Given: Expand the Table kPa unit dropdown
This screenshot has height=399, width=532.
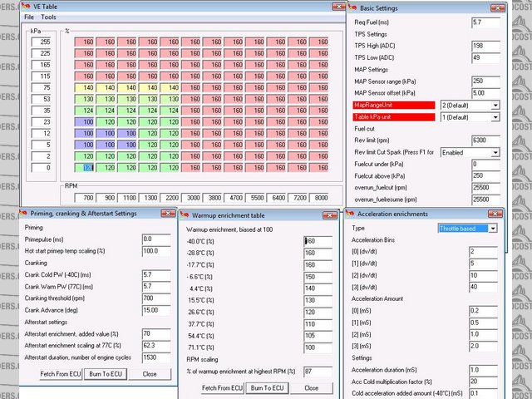Looking at the screenshot, I should [x=495, y=117].
